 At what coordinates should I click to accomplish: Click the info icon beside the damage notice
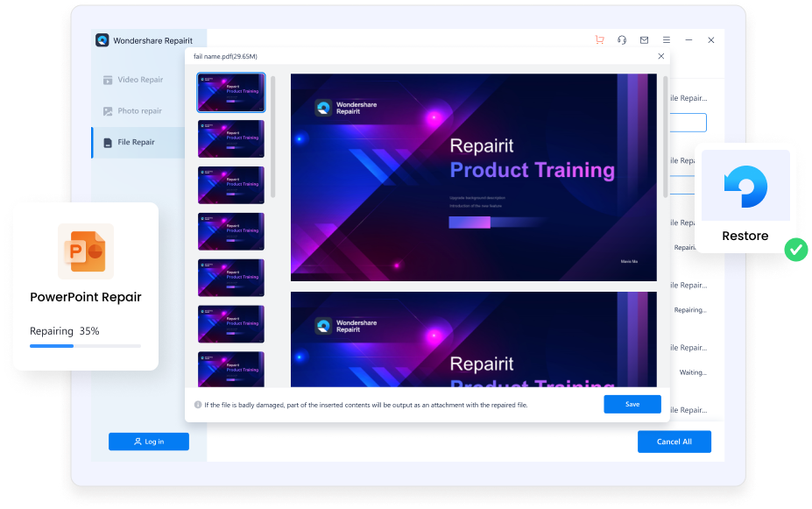coord(198,405)
